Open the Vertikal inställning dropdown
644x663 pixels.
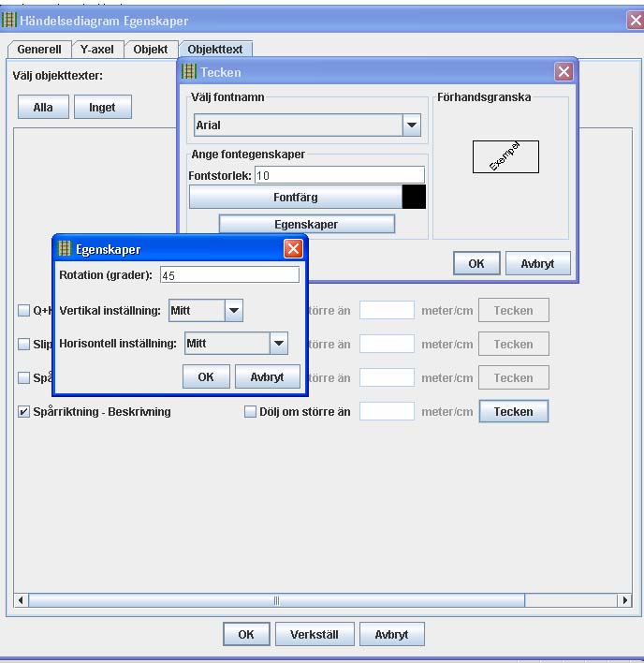[x=205, y=310]
